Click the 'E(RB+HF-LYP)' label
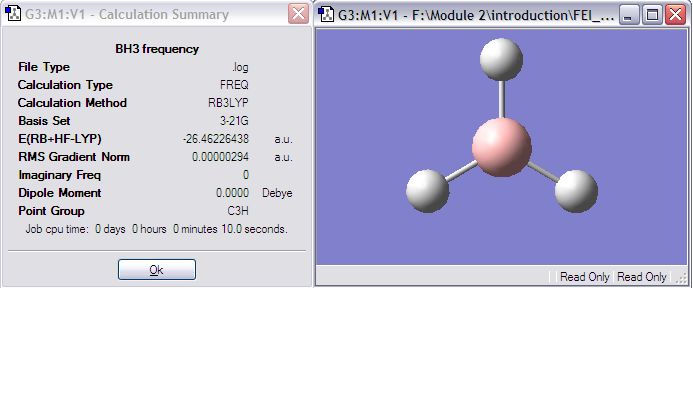This screenshot has height=400, width=693. pos(60,139)
